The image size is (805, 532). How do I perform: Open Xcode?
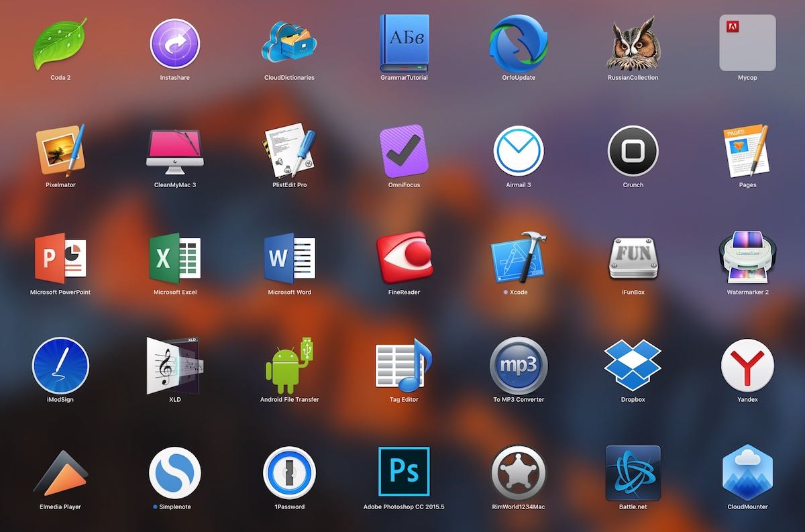point(518,258)
